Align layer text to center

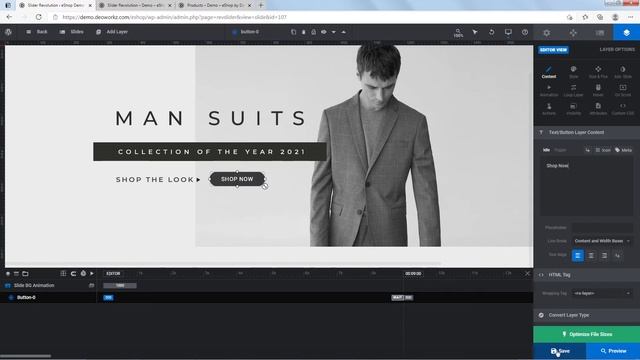pos(591,256)
